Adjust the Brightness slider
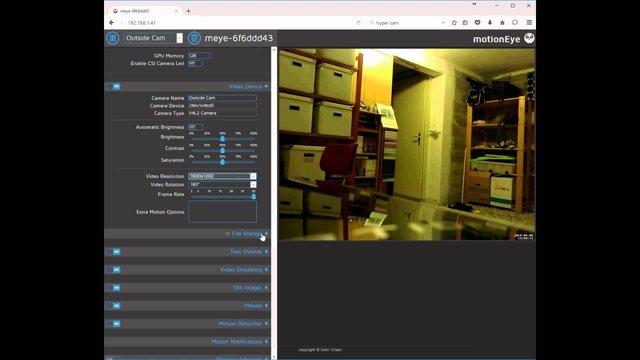Viewport: 640px width, 360px height. click(x=222, y=139)
